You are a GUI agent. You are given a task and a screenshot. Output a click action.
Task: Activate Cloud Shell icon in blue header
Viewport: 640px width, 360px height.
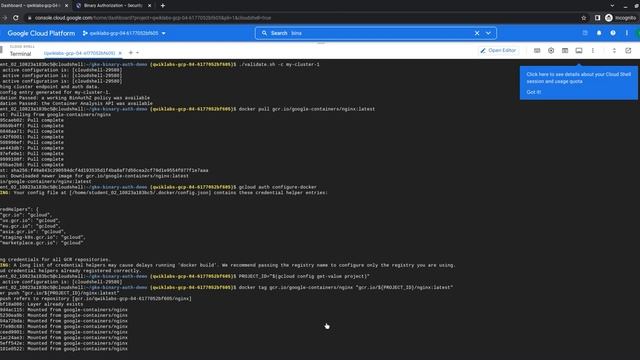[585, 33]
